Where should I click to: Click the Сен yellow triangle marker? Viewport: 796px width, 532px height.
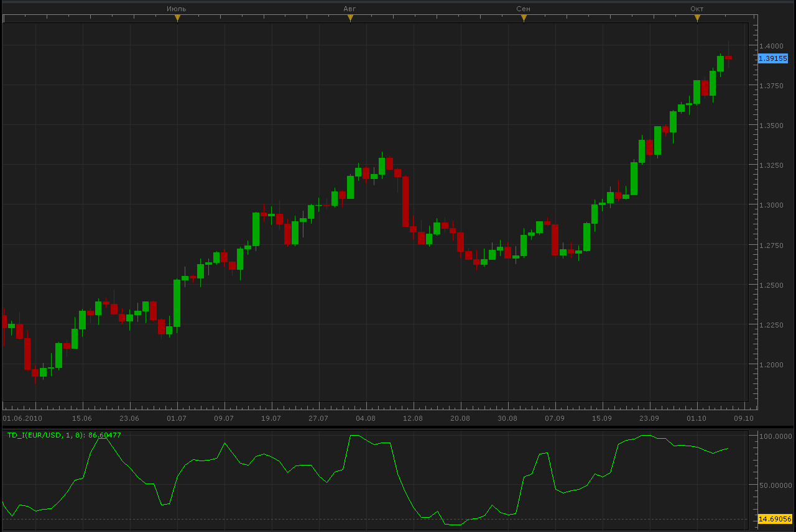[524, 18]
